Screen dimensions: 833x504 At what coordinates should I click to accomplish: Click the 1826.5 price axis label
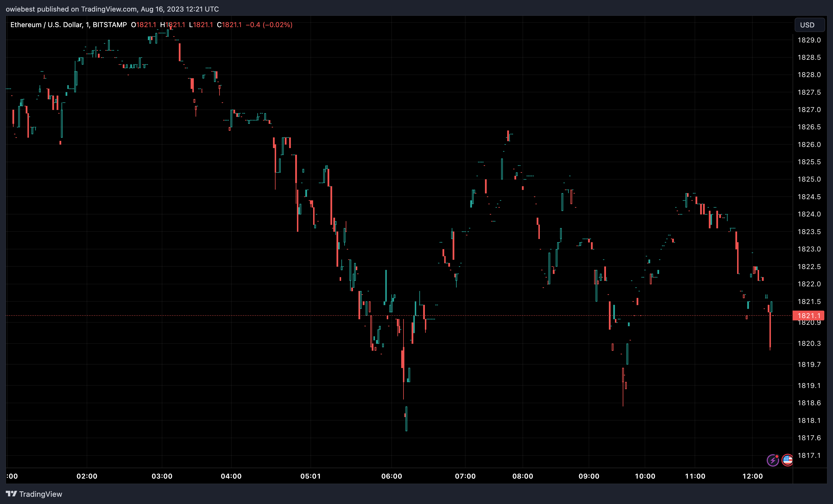809,127
